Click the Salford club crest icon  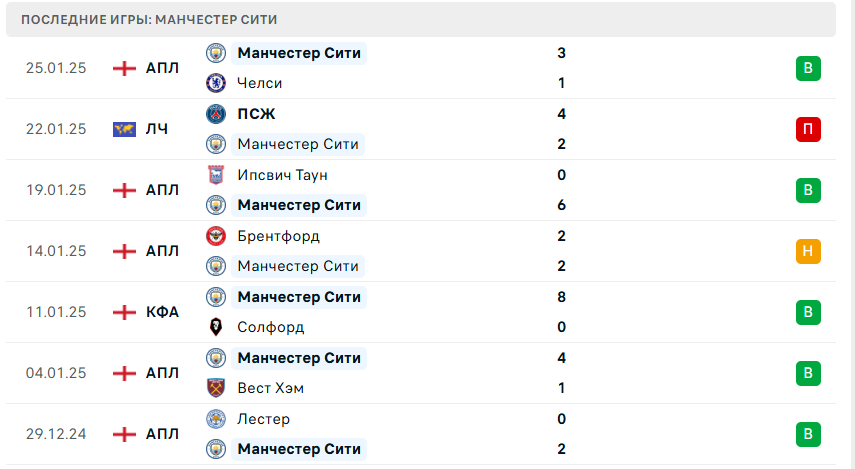click(x=215, y=327)
